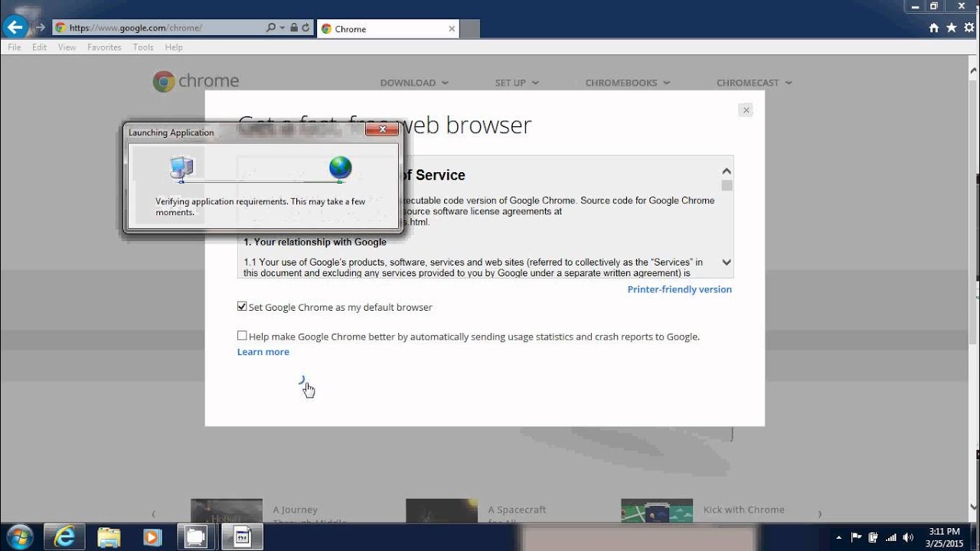Image resolution: width=980 pixels, height=551 pixels.
Task: Open the security lock icon in address bar
Action: (293, 28)
